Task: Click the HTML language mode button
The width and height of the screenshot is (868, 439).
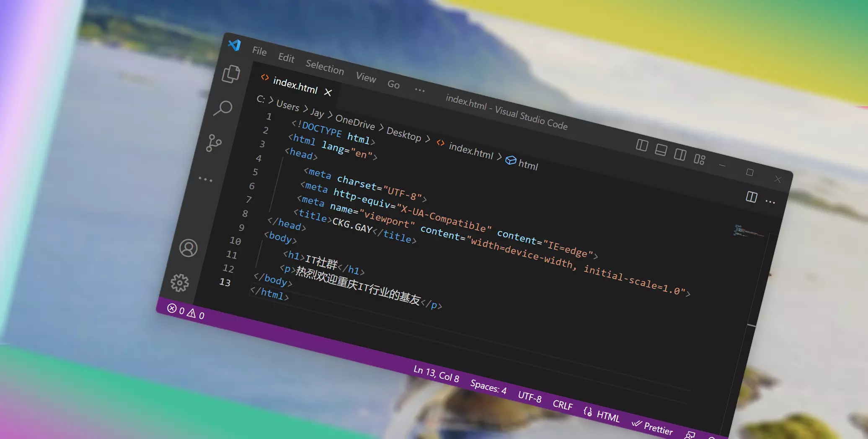Action: (x=602, y=414)
